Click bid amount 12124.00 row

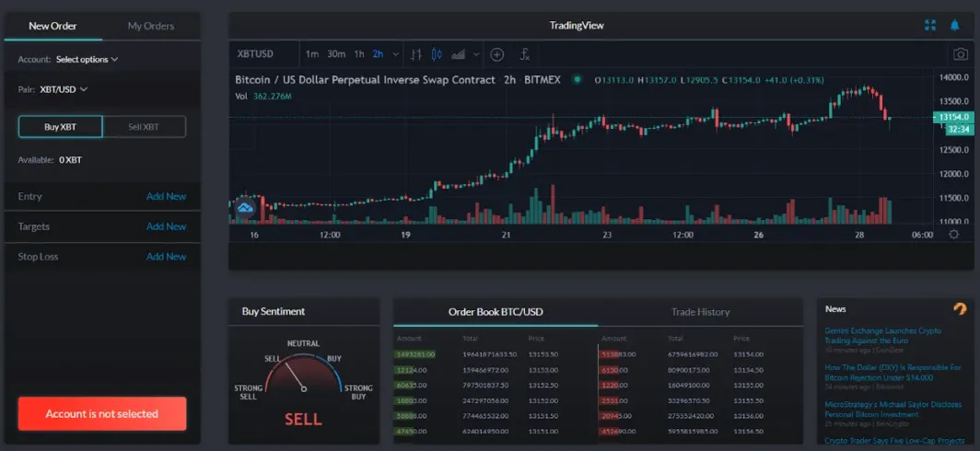pos(411,370)
